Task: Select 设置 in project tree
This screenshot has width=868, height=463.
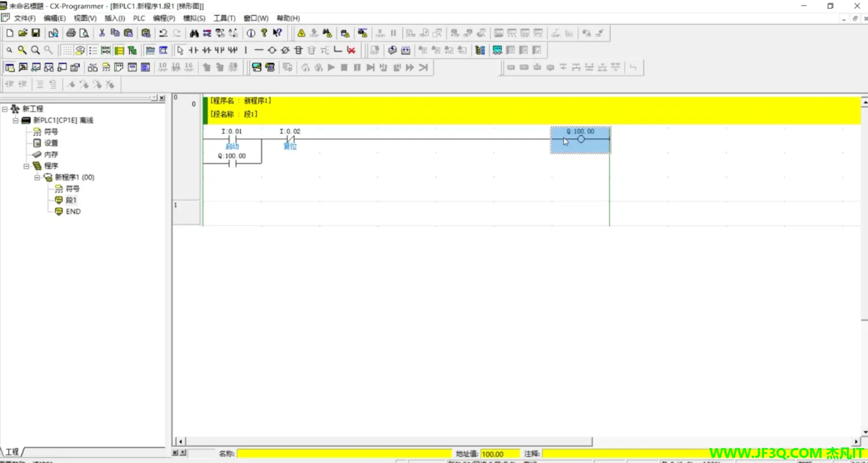Action: (x=51, y=143)
